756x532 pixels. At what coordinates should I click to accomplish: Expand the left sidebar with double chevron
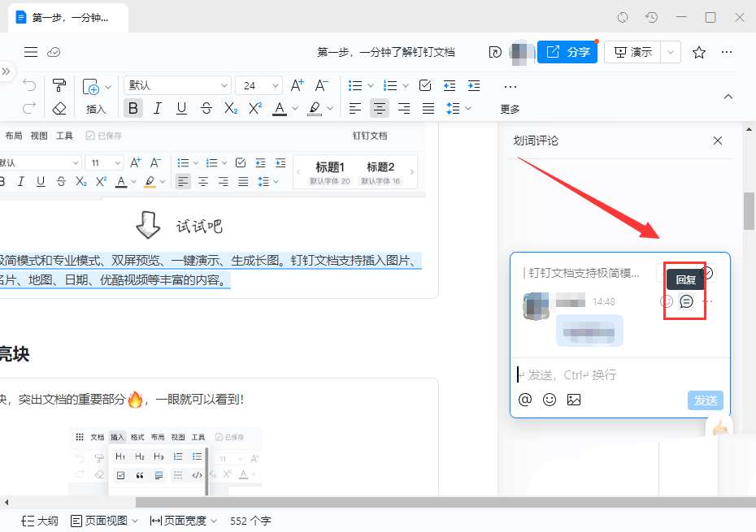coord(6,71)
